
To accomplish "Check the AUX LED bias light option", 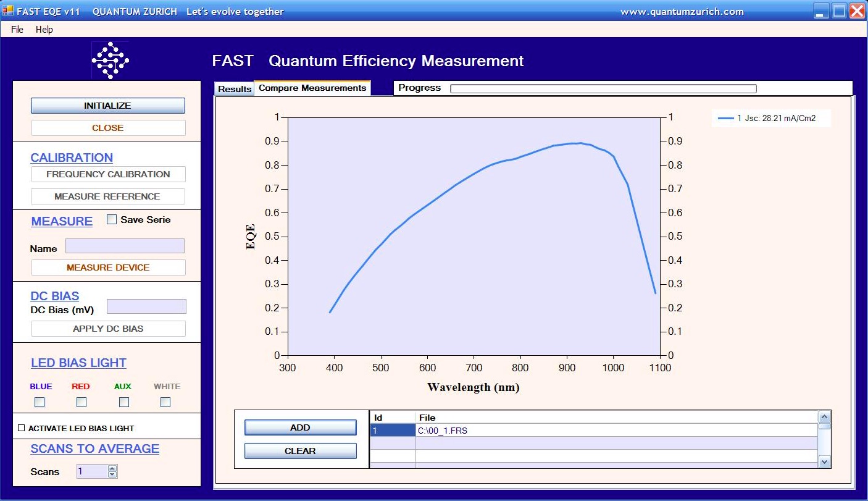I will 123,402.
